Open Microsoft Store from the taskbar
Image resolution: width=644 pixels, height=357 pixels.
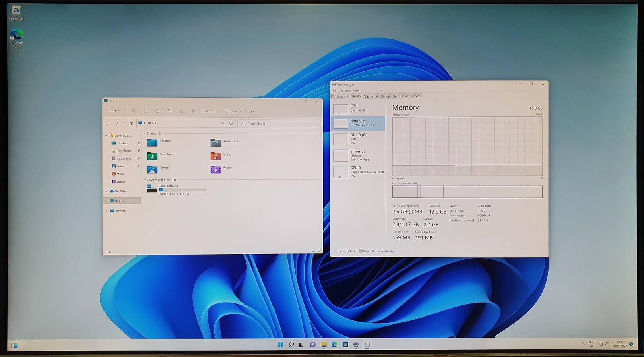point(345,345)
